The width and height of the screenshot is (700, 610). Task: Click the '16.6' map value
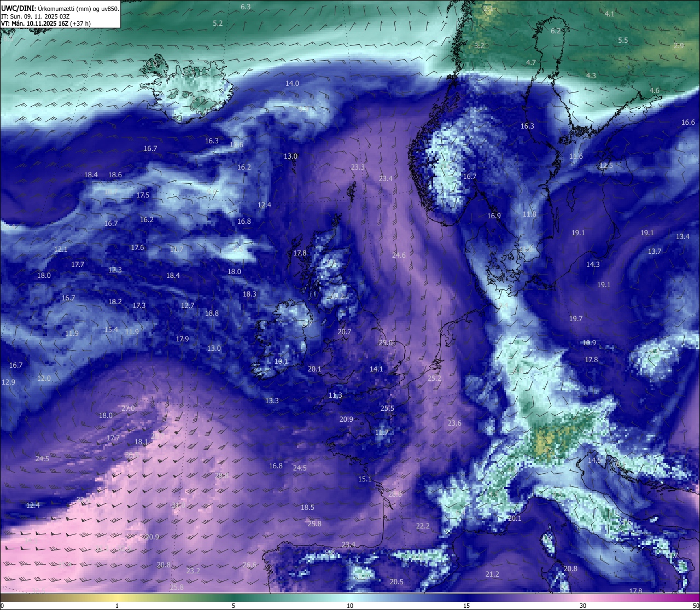coord(688,122)
